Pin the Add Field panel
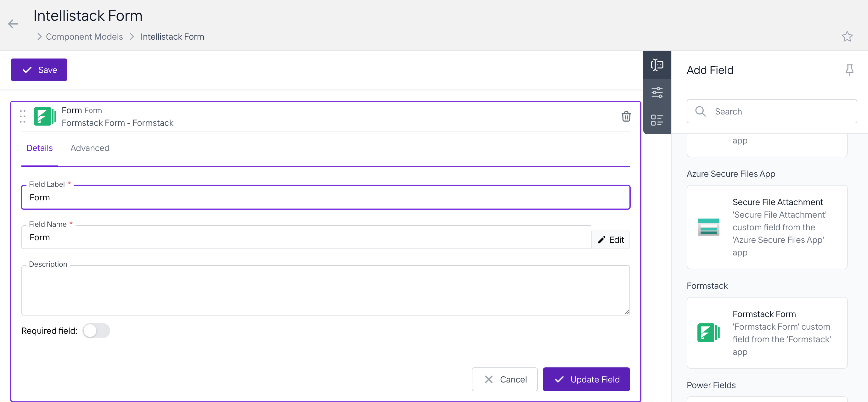This screenshot has width=868, height=402. pyautogui.click(x=849, y=70)
